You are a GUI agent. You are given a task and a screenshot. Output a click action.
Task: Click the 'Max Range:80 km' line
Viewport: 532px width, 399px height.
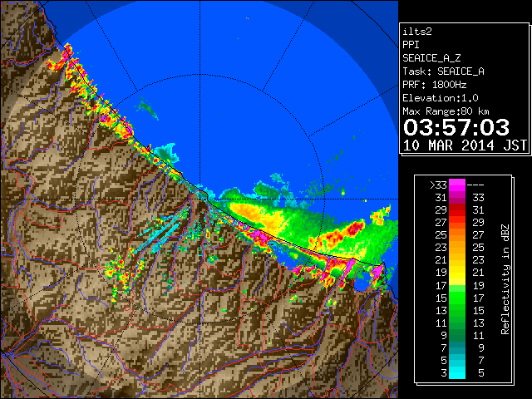click(446, 111)
